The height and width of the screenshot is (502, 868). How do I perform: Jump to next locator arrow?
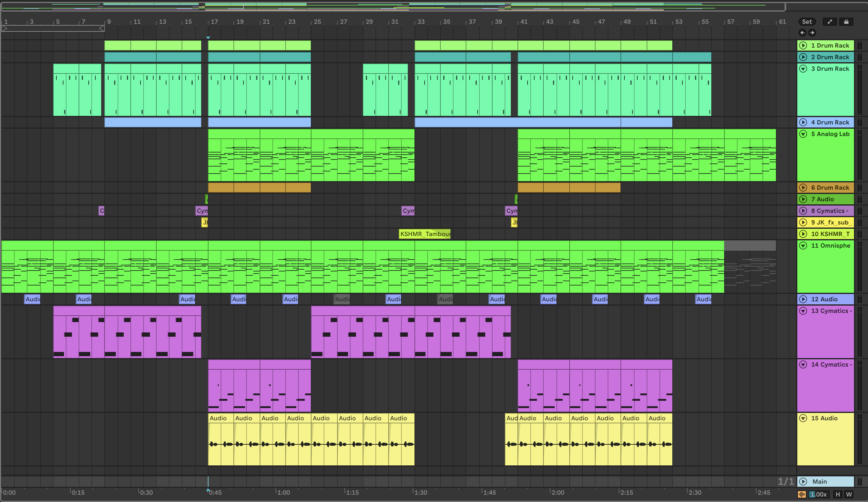click(x=812, y=33)
